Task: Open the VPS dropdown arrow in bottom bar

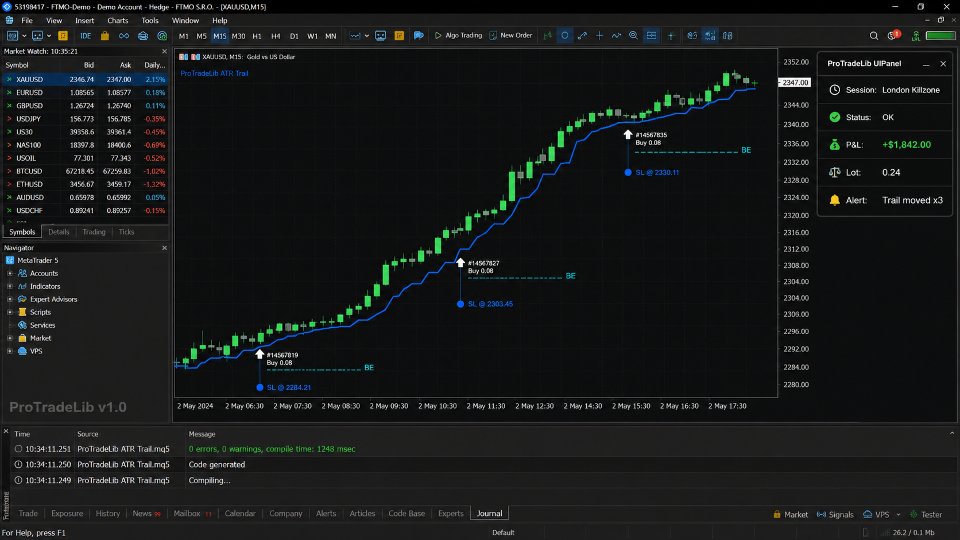Action: (x=898, y=514)
